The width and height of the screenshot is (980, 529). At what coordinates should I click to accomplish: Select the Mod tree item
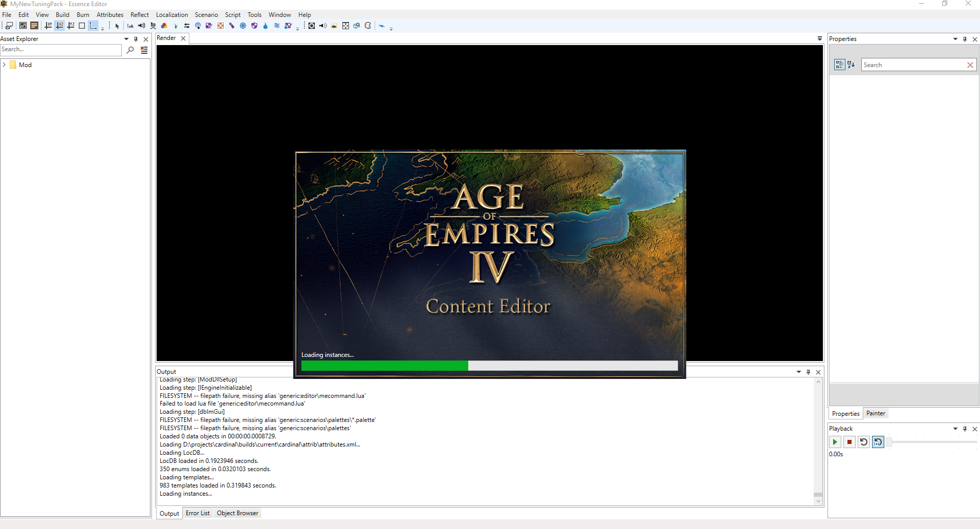(25, 65)
